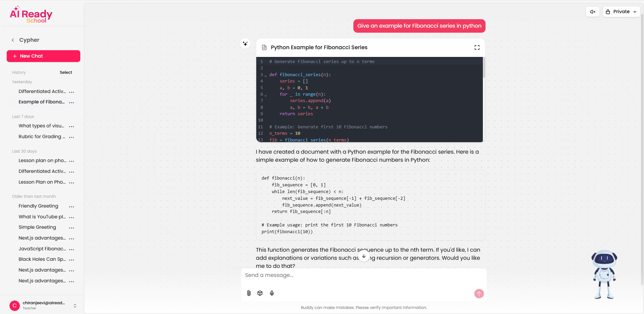Collapse the fold arrow at code line 6
Viewport: 644px width, 314px height.
266,95
